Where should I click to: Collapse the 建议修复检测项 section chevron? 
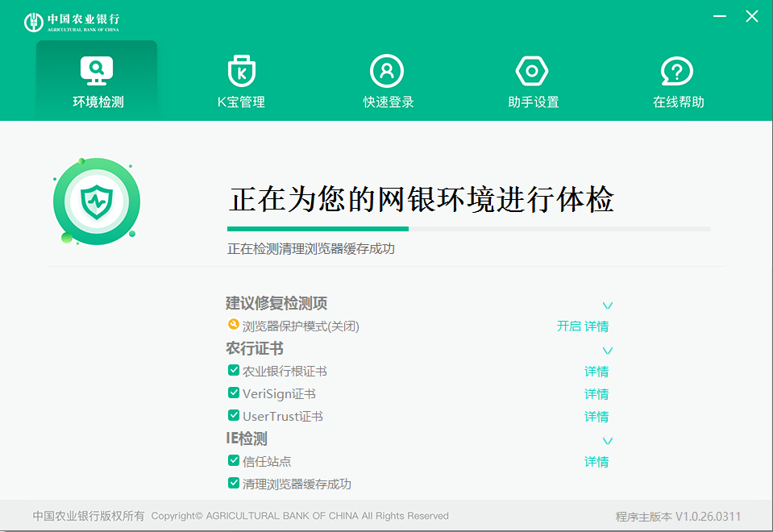[x=608, y=305]
